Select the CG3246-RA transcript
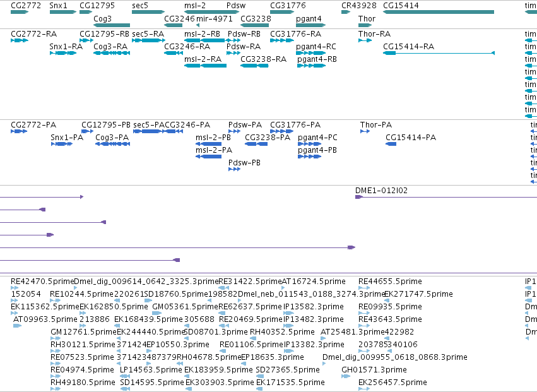Screen dimensions: 537x392 click(174, 53)
